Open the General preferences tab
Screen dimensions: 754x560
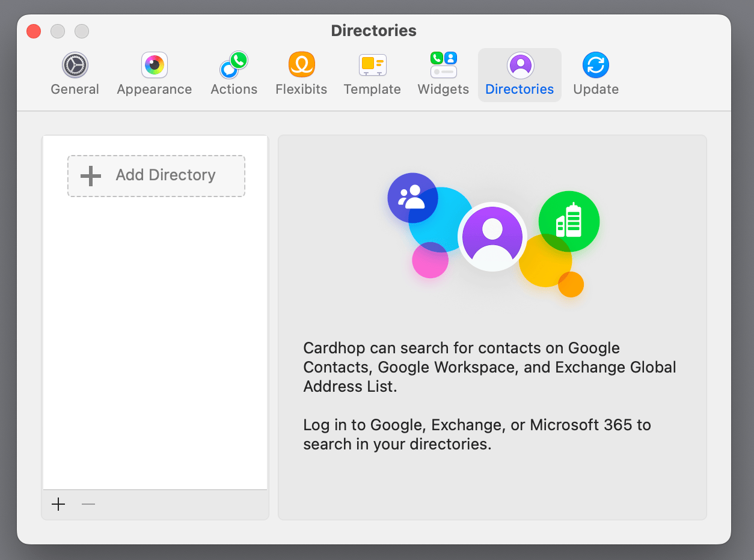click(x=75, y=75)
